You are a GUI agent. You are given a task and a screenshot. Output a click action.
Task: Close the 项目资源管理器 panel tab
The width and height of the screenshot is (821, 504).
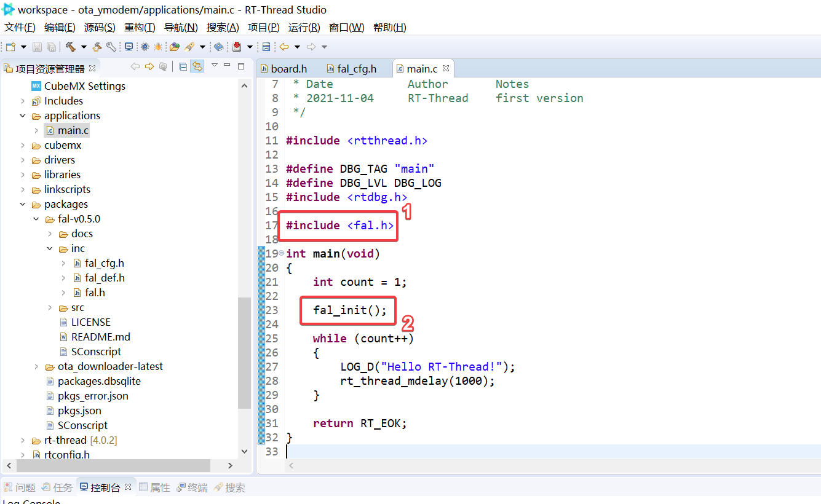tap(92, 68)
